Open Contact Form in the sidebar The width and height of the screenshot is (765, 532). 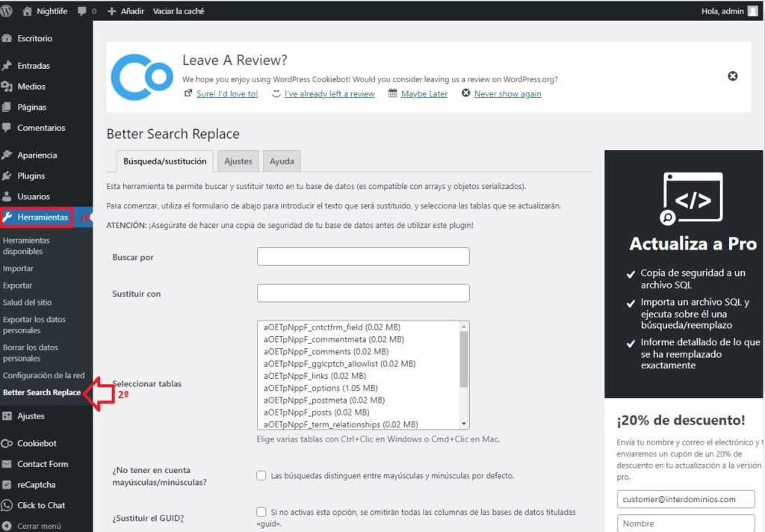tap(43, 464)
